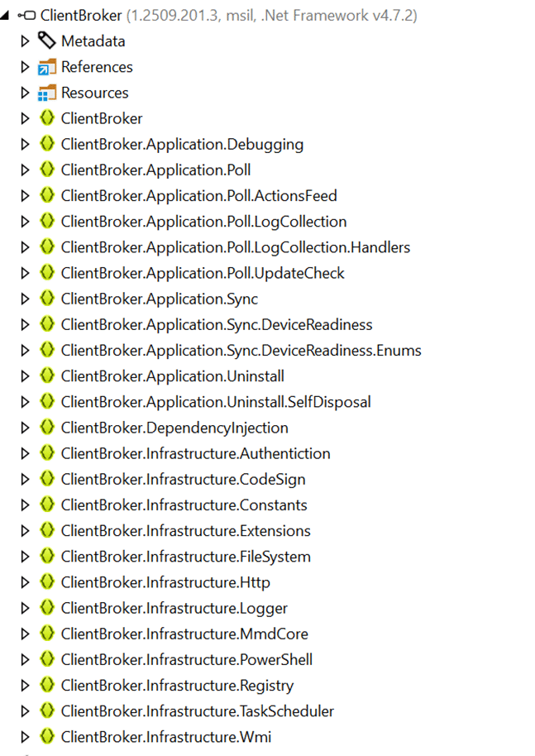Collapse the ClientBroker assembly root node
The width and height of the screenshot is (535, 756).
point(7,15)
